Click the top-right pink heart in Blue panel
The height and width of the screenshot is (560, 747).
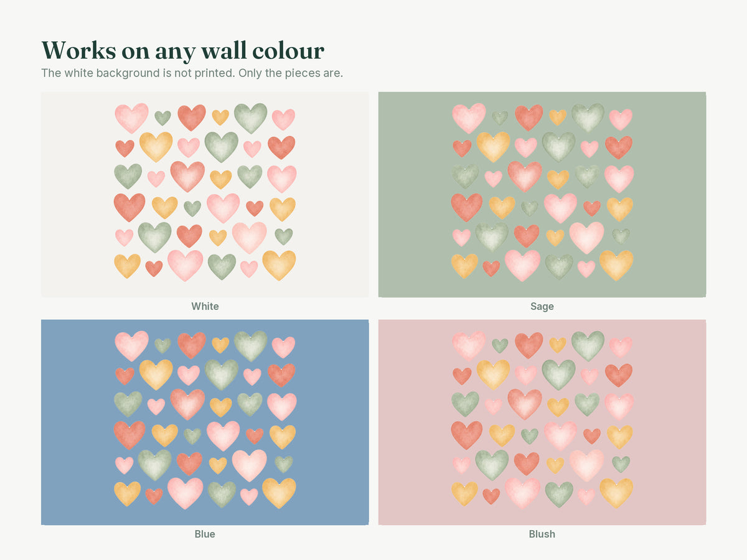pyautogui.click(x=283, y=347)
